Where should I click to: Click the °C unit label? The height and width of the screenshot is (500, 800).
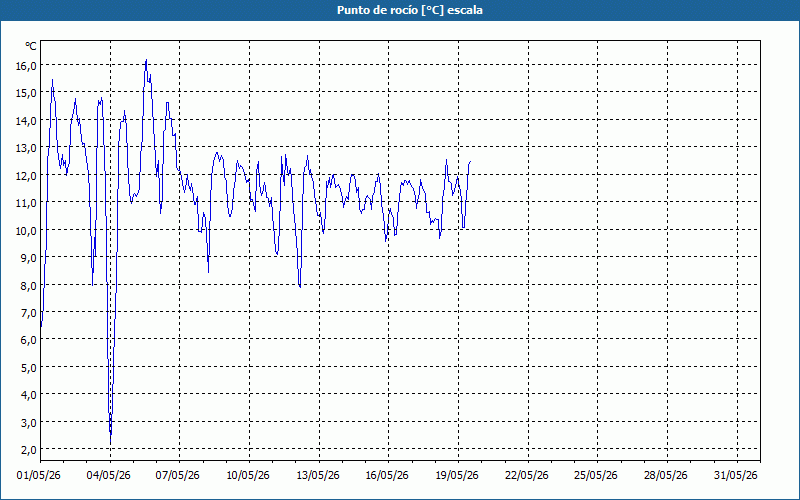31,46
